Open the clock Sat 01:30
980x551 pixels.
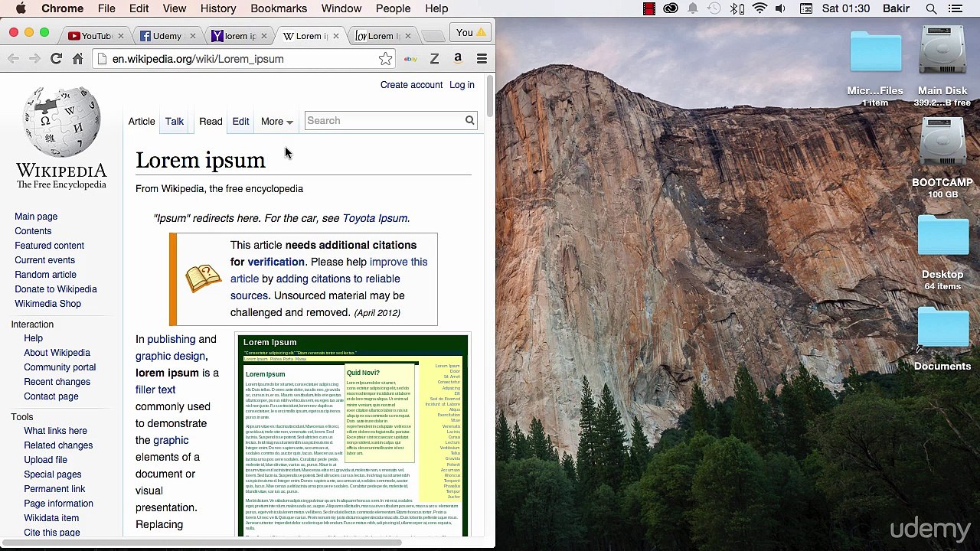(845, 8)
